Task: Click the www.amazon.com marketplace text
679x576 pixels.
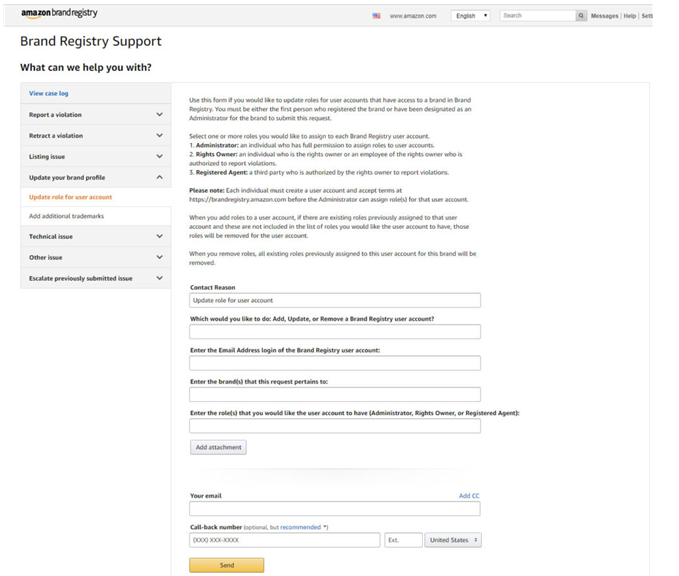Action: tap(413, 16)
